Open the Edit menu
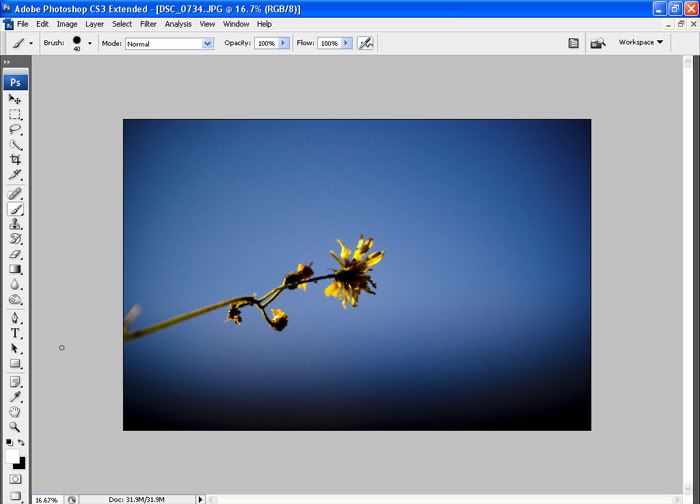The height and width of the screenshot is (504, 700). (x=42, y=24)
